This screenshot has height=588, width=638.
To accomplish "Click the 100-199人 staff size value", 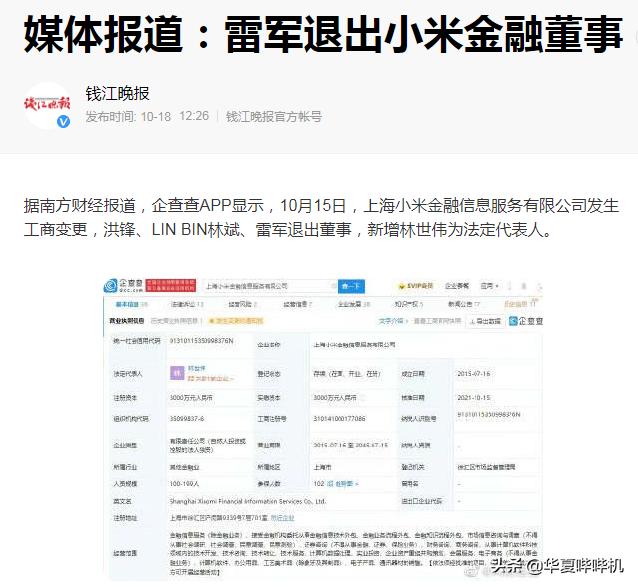I will (x=184, y=484).
